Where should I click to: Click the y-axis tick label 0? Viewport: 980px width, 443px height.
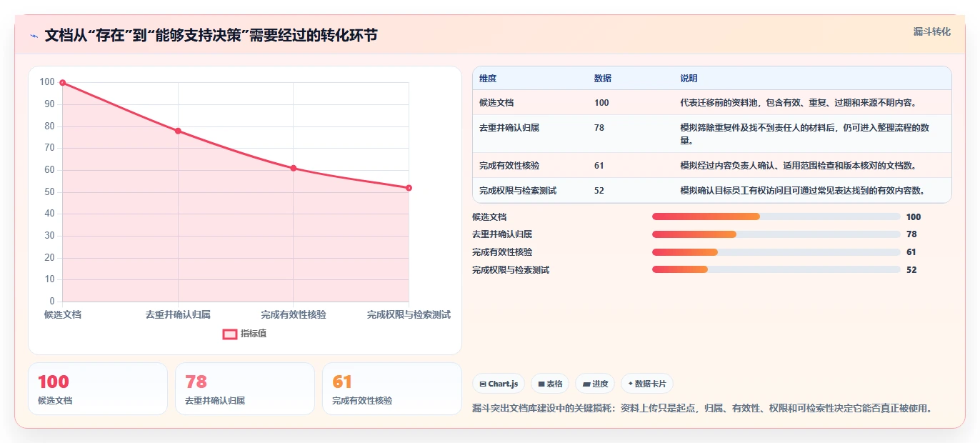click(52, 302)
